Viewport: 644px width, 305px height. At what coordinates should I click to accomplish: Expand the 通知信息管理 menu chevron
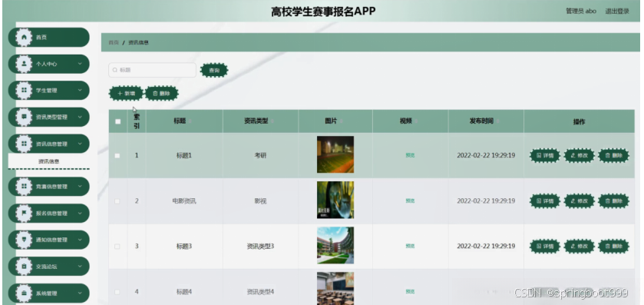click(x=80, y=240)
